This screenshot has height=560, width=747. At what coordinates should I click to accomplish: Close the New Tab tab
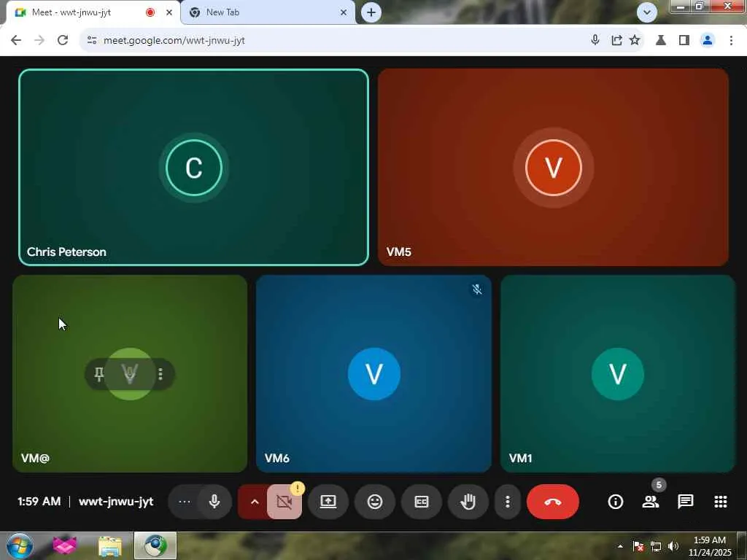pos(344,12)
